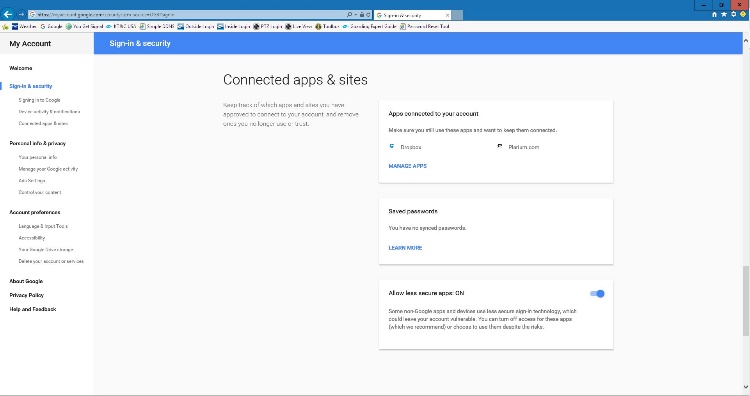750x396 pixels.
Task: Click the browser back arrow button
Action: [8, 14]
